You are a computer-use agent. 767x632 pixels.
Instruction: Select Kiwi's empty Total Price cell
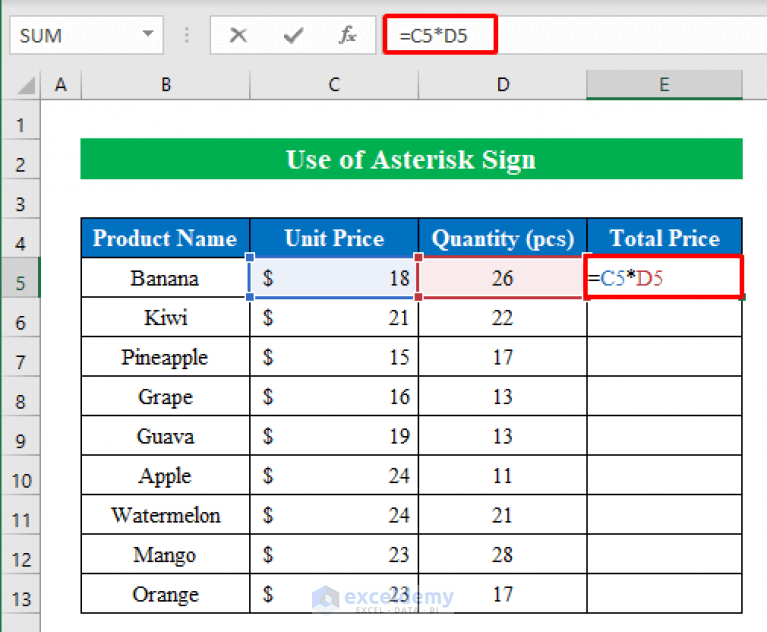pos(664,317)
